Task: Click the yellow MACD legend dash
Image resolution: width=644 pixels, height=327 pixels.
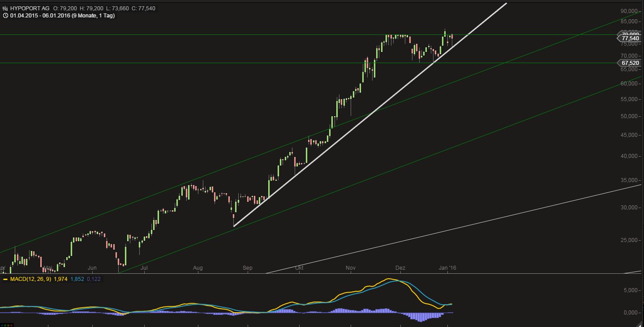Action: coord(5,279)
